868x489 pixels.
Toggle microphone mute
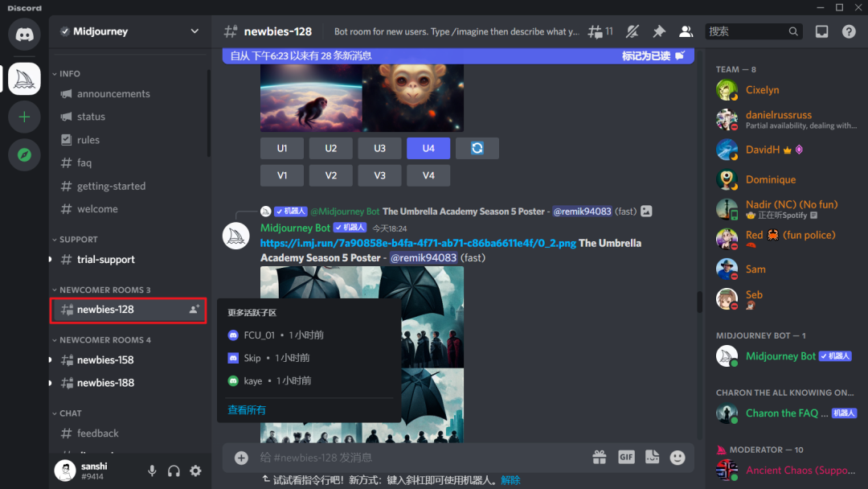point(152,471)
